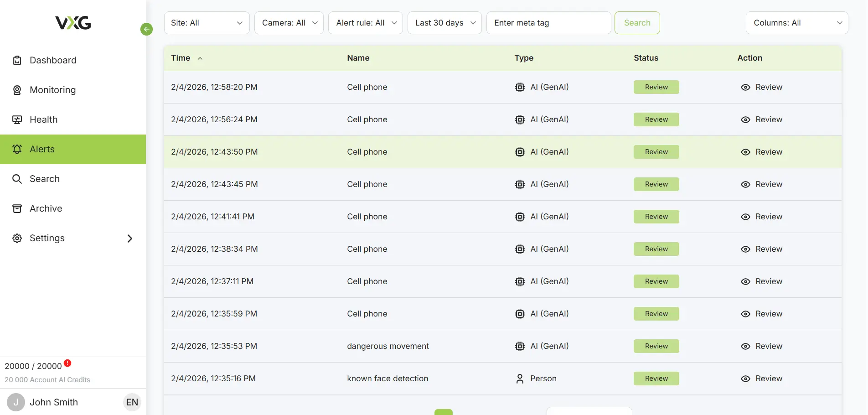Select Alerts in the sidebar
Viewport: 868px width, 415px height.
tap(73, 149)
